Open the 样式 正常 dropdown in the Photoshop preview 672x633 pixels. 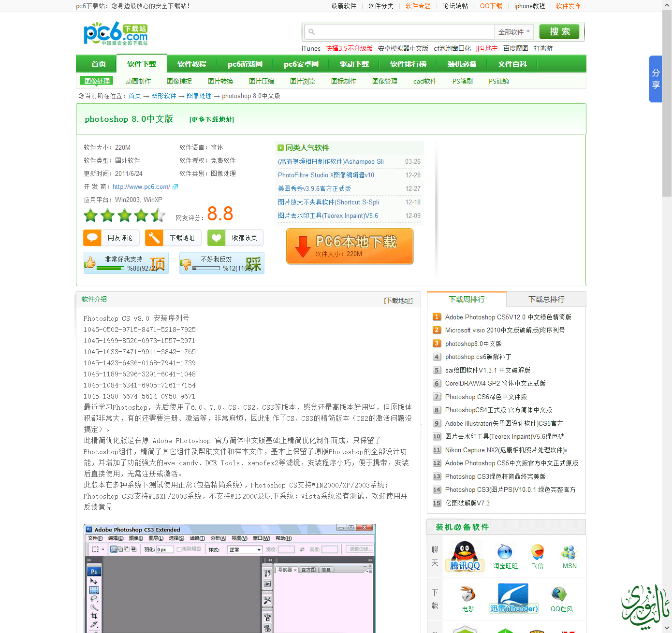[x=245, y=550]
